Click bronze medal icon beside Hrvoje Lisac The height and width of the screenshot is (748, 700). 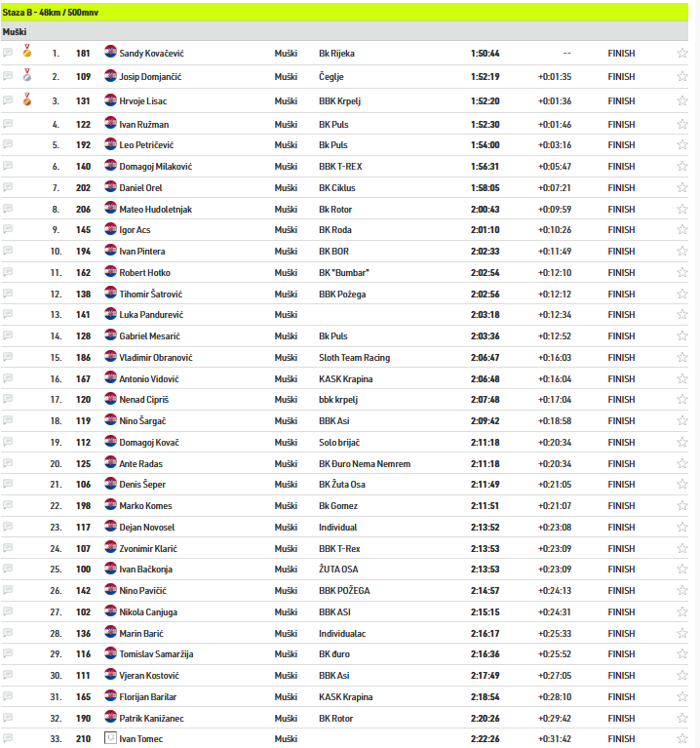(x=27, y=98)
